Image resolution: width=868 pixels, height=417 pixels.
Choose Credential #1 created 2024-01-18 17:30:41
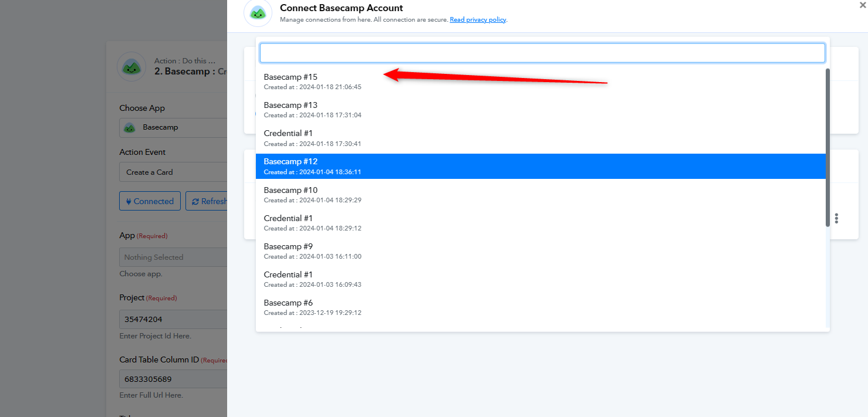point(541,138)
